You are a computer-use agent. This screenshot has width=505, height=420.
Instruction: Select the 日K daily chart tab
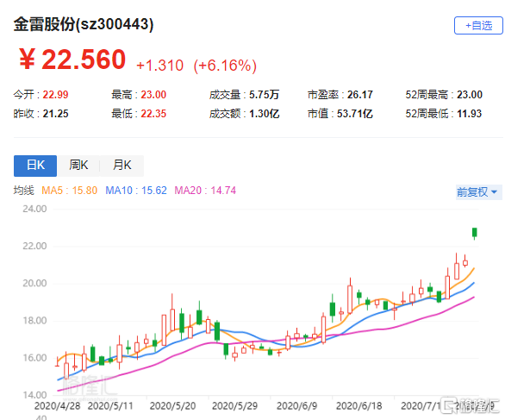tap(35, 166)
